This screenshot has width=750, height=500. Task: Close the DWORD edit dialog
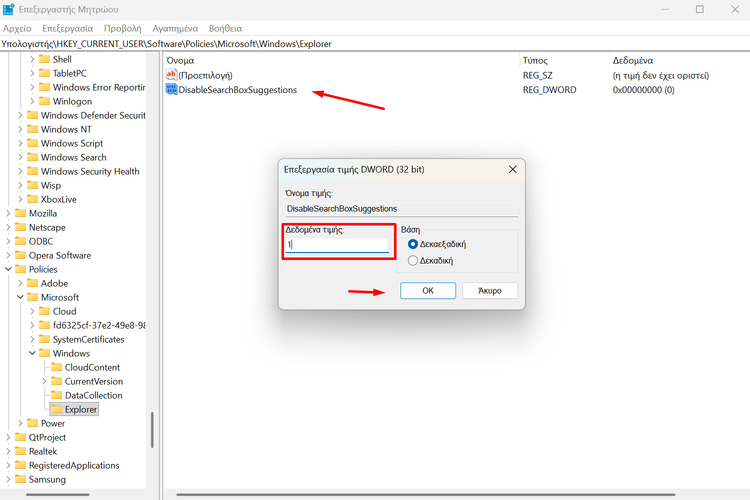click(513, 170)
